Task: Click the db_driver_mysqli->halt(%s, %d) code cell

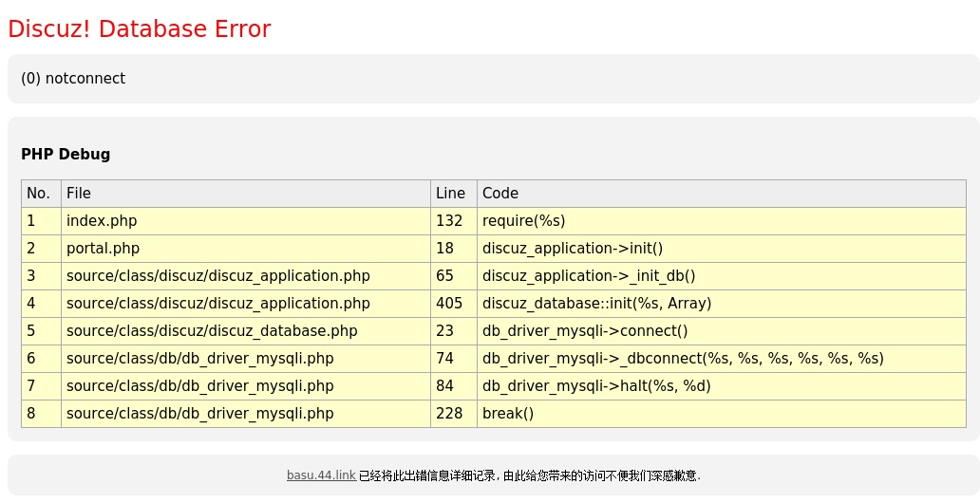Action: pyautogui.click(x=596, y=386)
